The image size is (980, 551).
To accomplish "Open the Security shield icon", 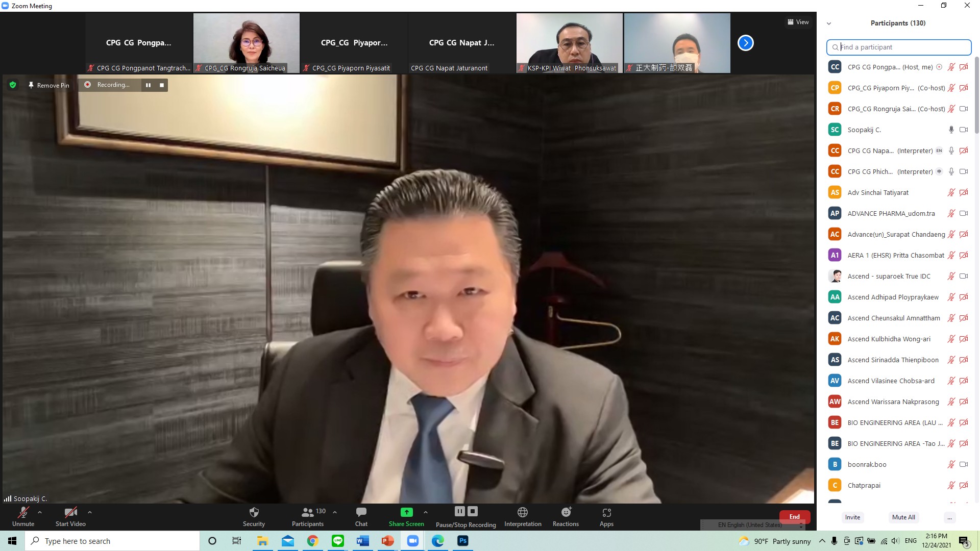I will click(254, 512).
